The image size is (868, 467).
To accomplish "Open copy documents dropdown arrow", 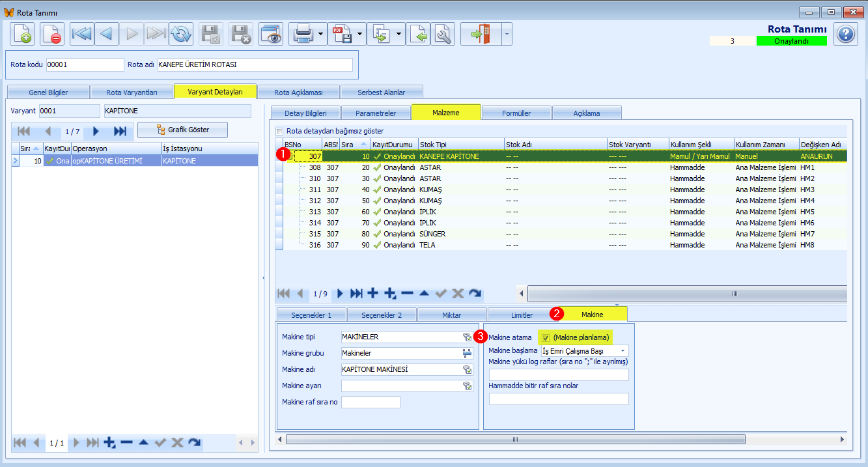I will tap(400, 33).
